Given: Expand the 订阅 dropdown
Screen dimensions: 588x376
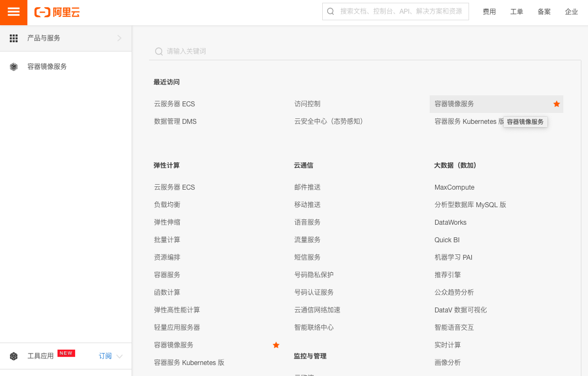Looking at the screenshot, I should [x=105, y=355].
